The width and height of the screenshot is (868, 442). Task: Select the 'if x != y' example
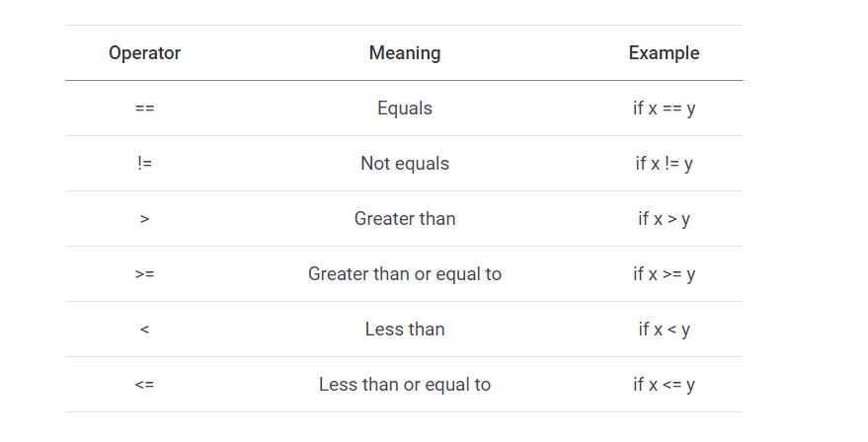[x=664, y=164]
